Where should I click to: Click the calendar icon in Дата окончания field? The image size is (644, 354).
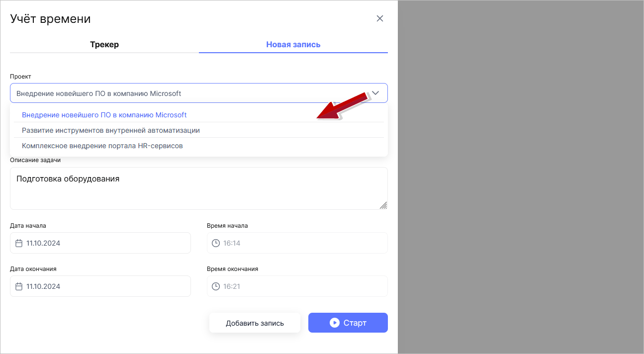18,286
